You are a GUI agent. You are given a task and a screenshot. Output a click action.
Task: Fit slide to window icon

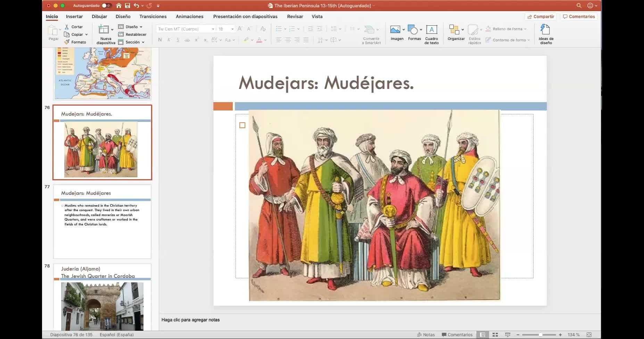click(x=589, y=334)
